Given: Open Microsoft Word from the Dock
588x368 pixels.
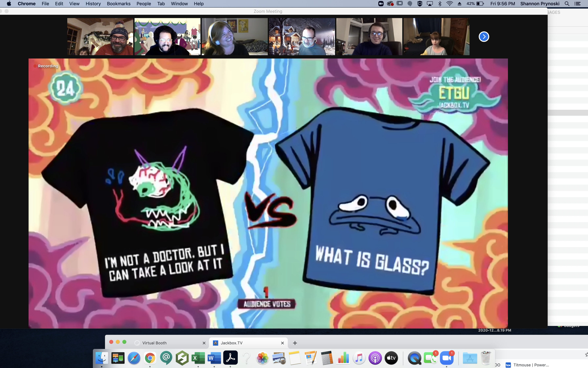Looking at the screenshot, I should click(x=214, y=358).
